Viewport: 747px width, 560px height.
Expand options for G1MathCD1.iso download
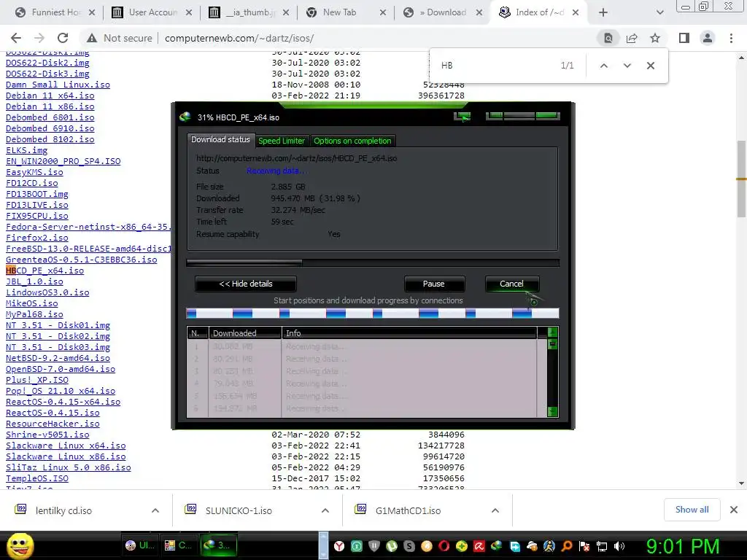tap(495, 510)
